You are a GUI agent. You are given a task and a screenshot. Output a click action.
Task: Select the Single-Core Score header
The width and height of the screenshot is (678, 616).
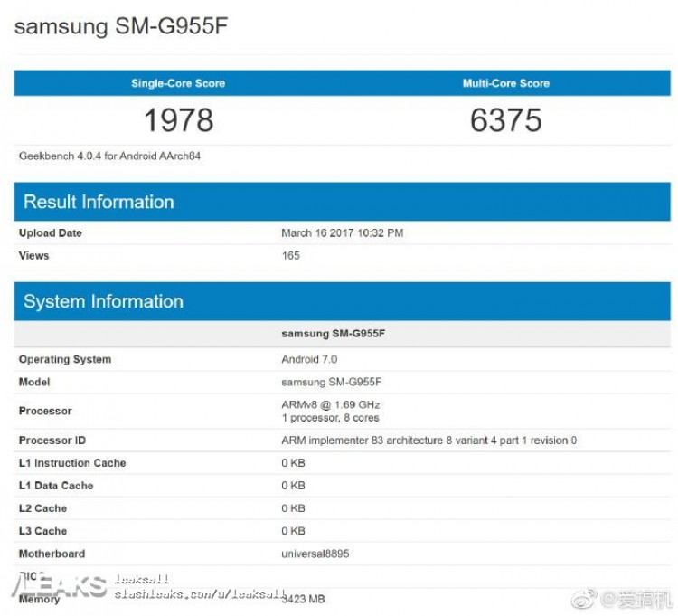(x=178, y=83)
